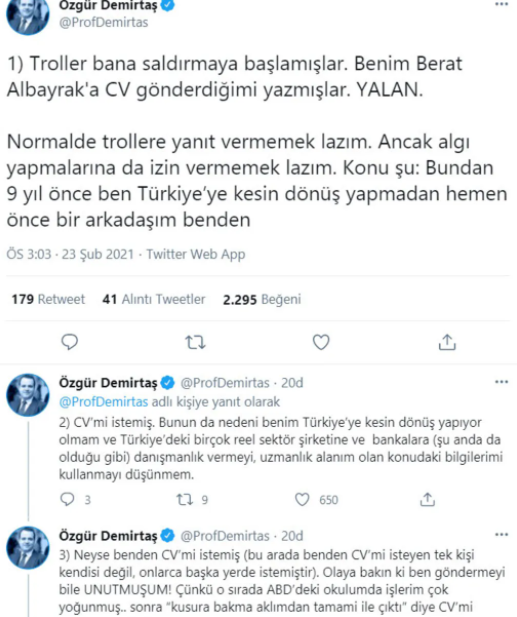517x617 pixels.
Task: Open the three-dot menu on the third tweet
Action: pyautogui.click(x=502, y=534)
